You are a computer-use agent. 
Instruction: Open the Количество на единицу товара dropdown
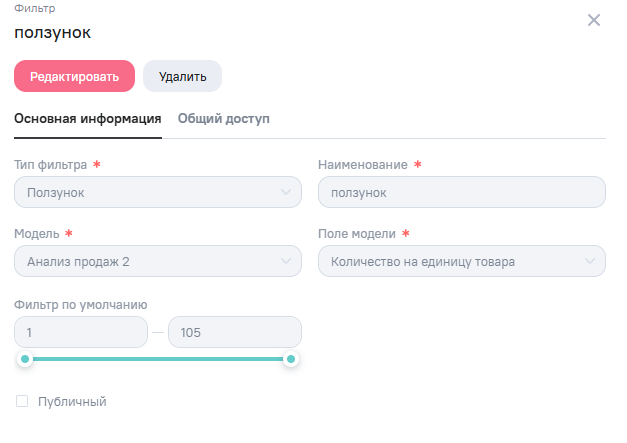point(450,262)
